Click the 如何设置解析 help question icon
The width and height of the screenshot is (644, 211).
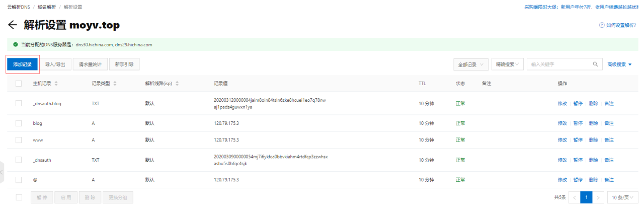602,25
